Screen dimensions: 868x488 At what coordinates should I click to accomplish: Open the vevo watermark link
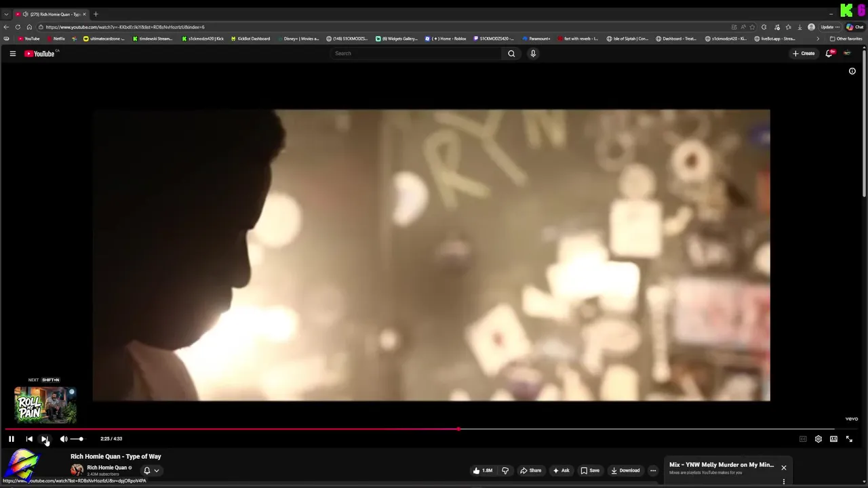click(852, 419)
